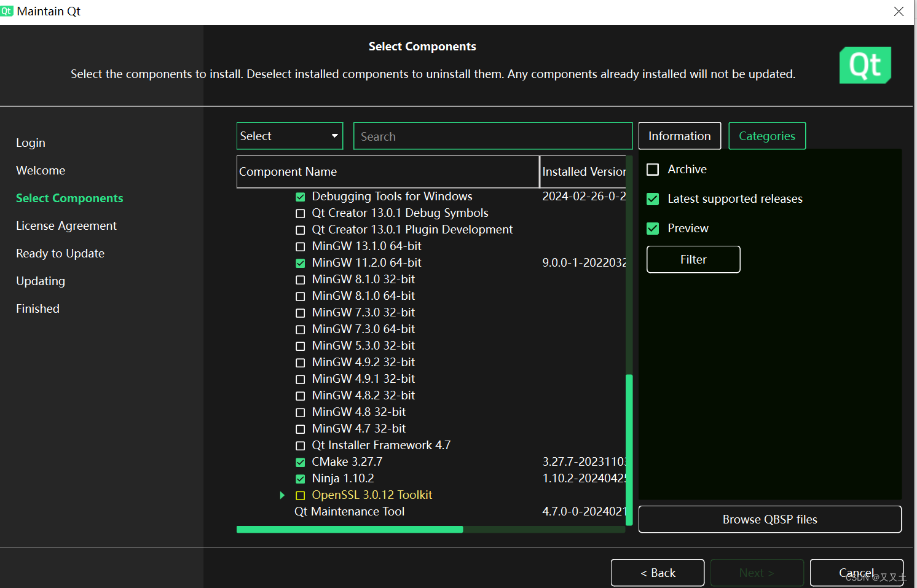
Task: Click Ready to Update step in sidebar
Action: pyautogui.click(x=60, y=253)
